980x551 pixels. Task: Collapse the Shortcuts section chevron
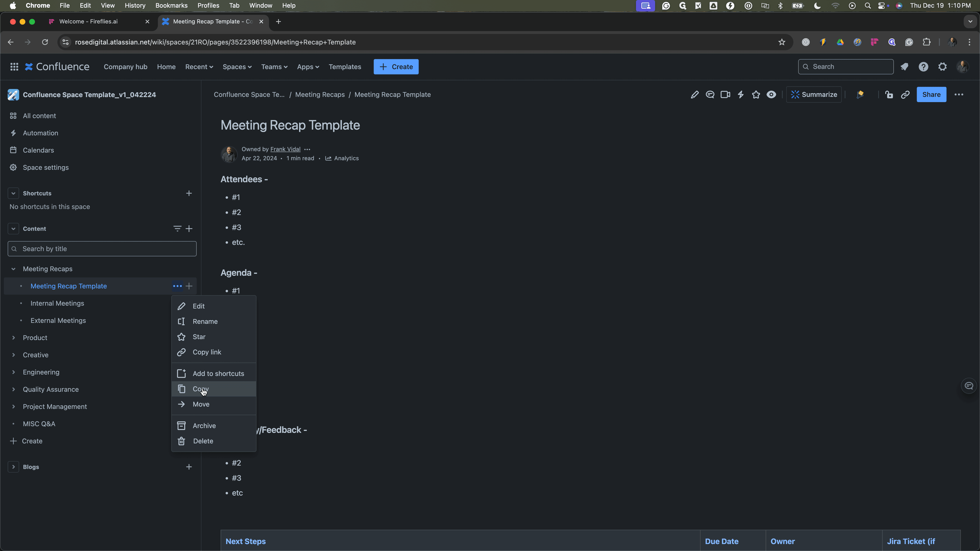pyautogui.click(x=13, y=193)
